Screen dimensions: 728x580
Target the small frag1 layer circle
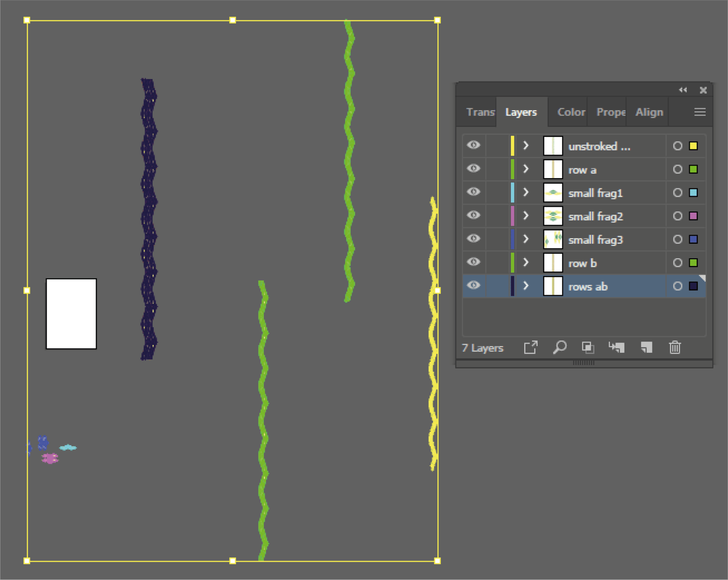[x=678, y=192]
